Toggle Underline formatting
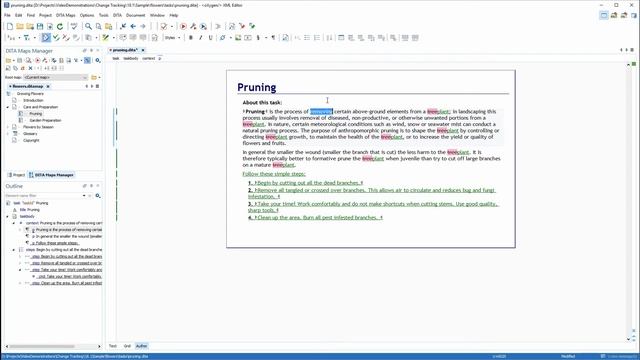Screen dimensions: 640x360 tap(210, 38)
